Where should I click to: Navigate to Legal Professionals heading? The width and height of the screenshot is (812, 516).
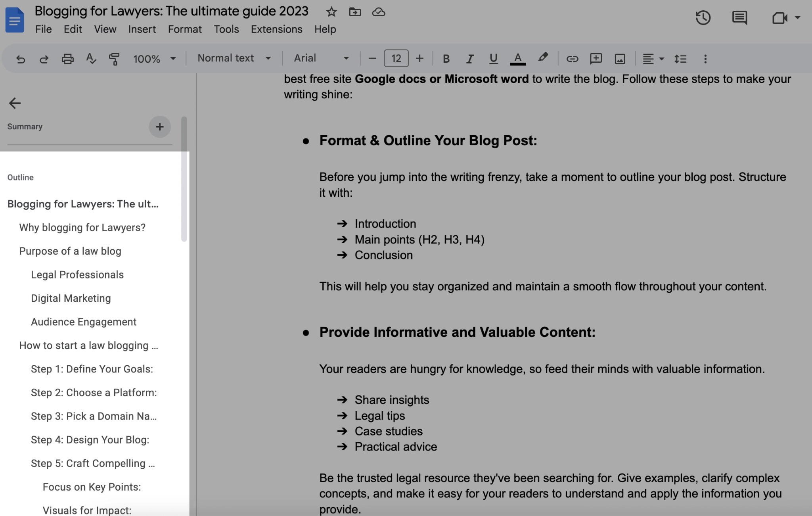(77, 275)
